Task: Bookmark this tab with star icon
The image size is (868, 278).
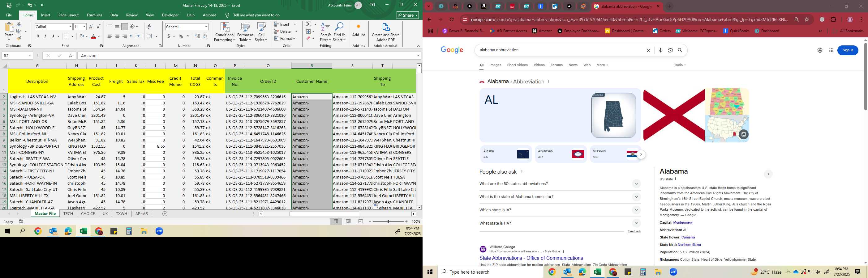Action: click(807, 19)
